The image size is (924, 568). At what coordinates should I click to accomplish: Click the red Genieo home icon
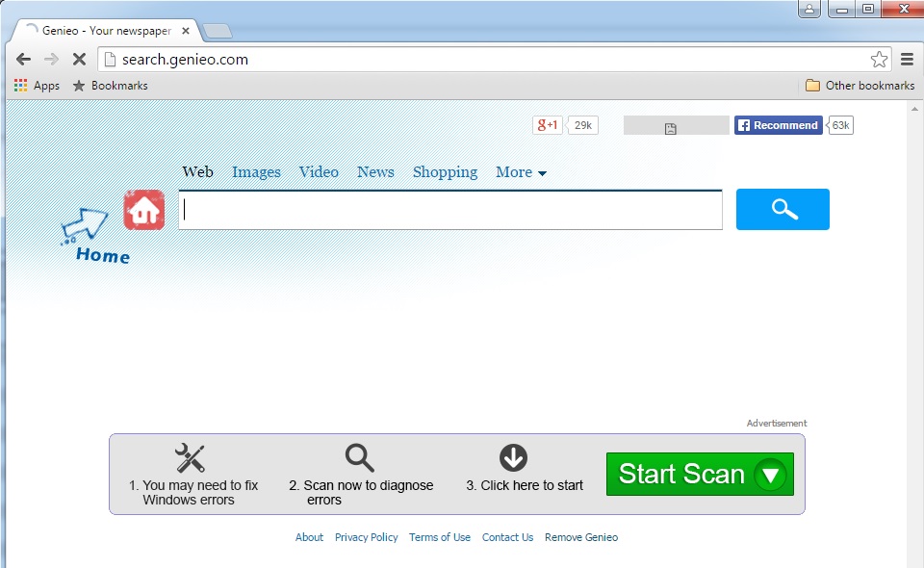coord(144,210)
